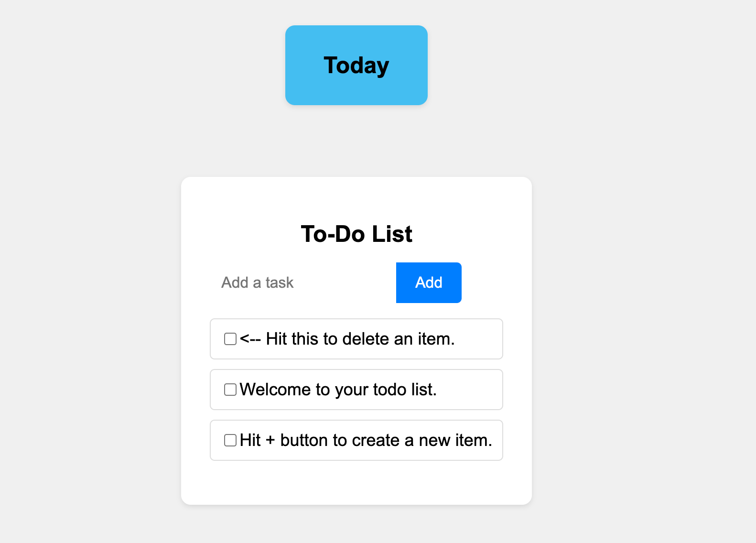Image resolution: width=756 pixels, height=543 pixels.
Task: Click the word "Today" in the header
Action: tap(356, 65)
